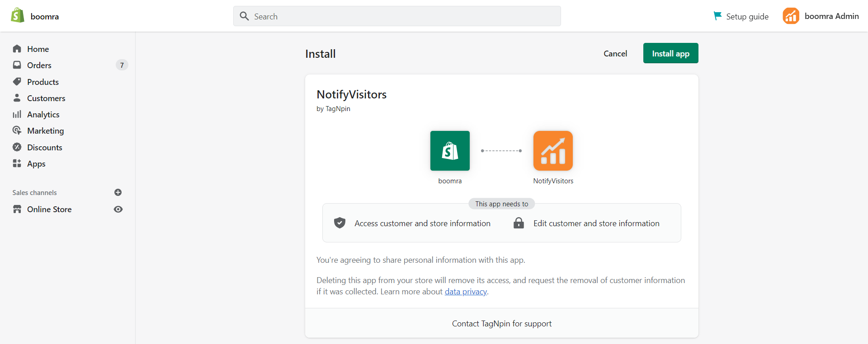Click the Customers person icon

click(x=17, y=98)
